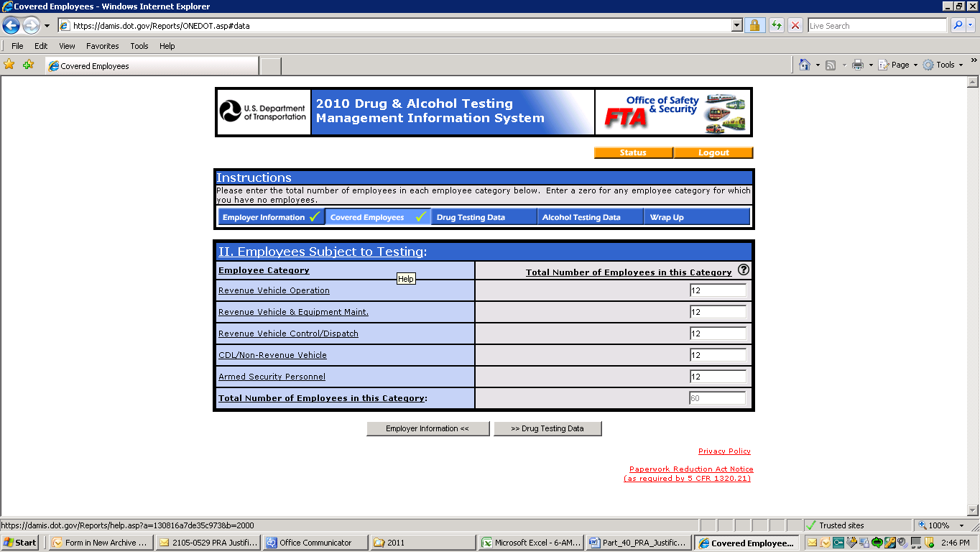Switch to Office Communicator taskbar window

315,543
